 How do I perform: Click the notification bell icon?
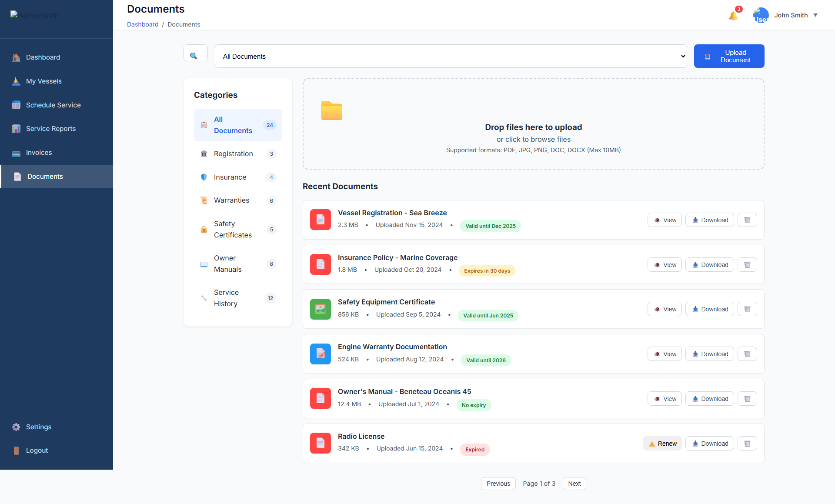tap(733, 16)
